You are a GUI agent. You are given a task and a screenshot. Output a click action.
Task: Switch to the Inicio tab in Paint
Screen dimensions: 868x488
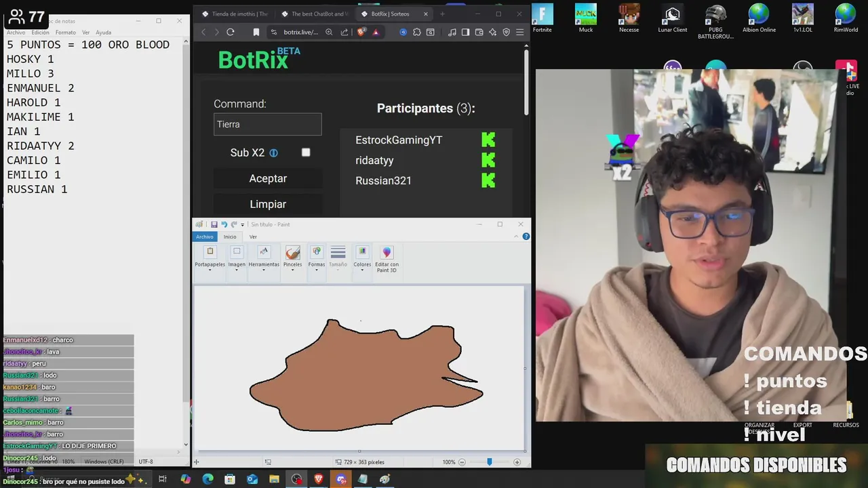[230, 237]
